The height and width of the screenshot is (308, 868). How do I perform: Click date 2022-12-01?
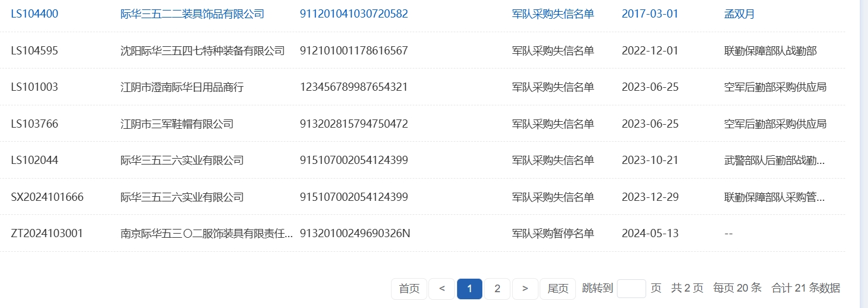pos(650,51)
